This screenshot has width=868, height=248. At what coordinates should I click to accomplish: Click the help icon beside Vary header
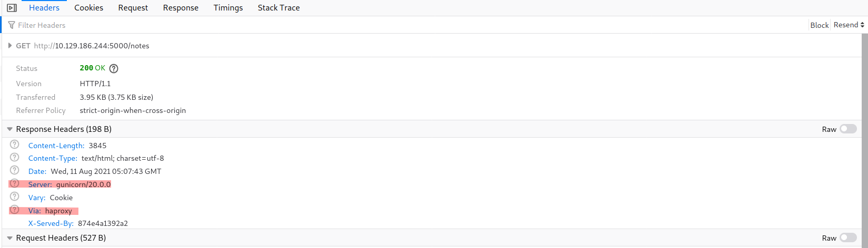(15, 197)
